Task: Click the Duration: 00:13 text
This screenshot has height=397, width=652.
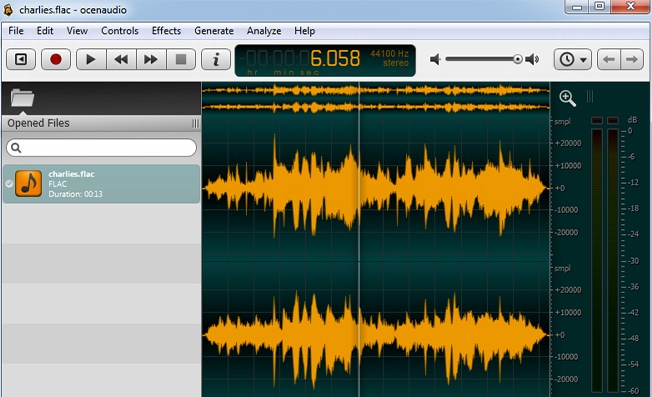Action: point(75,194)
